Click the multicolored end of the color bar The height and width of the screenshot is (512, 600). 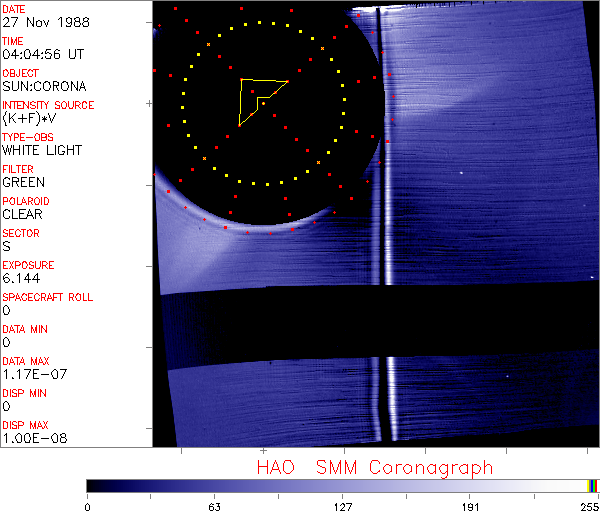pyautogui.click(x=593, y=485)
